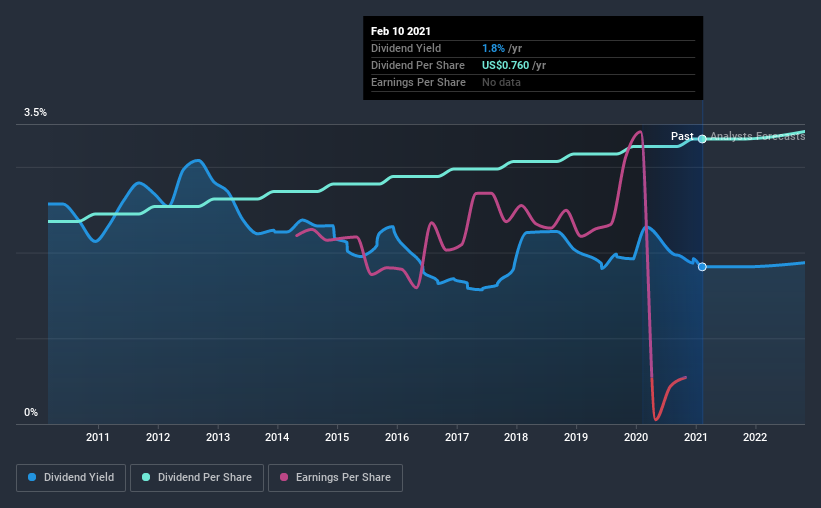Screen dimensions: 821x508
Task: Click the Analysts Forecasts label
Action: pyautogui.click(x=757, y=136)
